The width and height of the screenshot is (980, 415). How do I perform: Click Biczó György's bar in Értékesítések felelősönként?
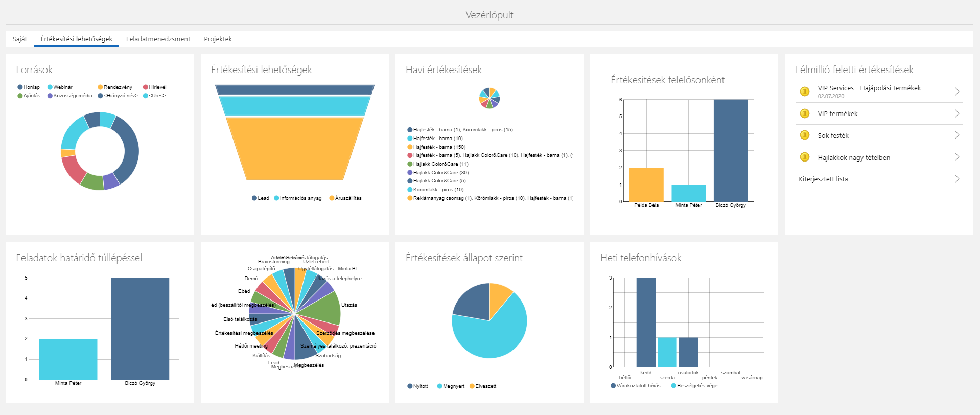pos(730,150)
